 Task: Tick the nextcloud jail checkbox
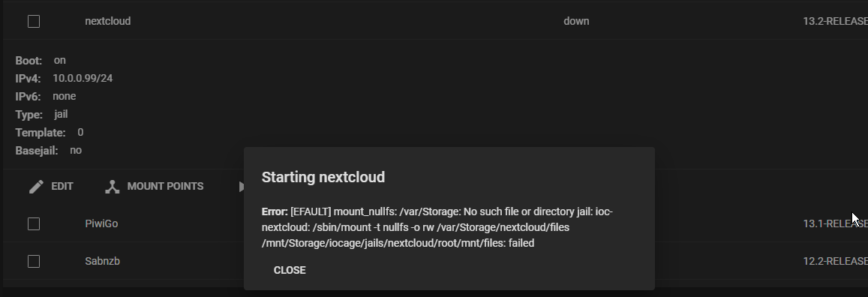pyautogui.click(x=34, y=21)
